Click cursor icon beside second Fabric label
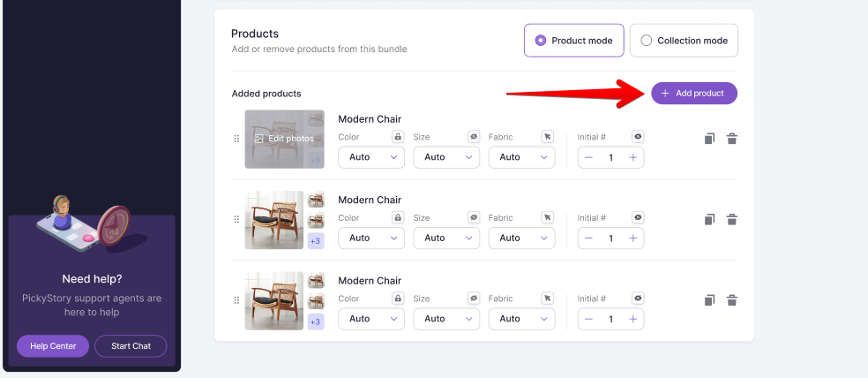Image resolution: width=868 pixels, height=378 pixels. pos(548,218)
